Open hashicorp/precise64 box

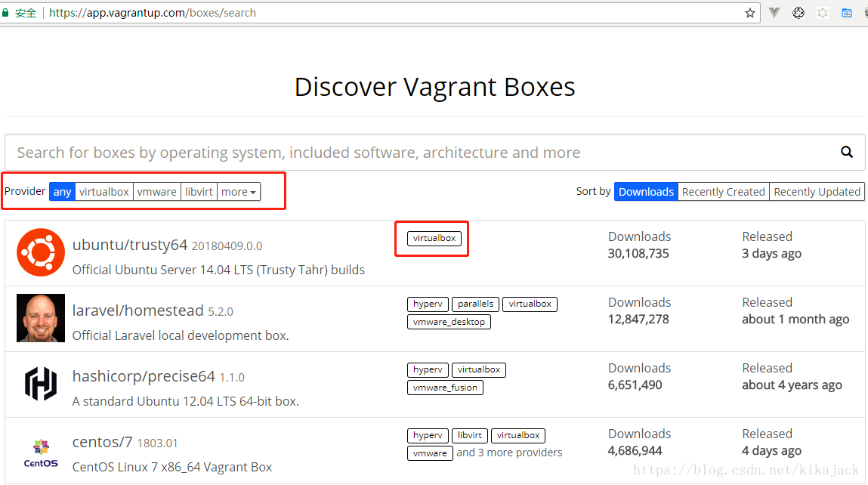(144, 376)
